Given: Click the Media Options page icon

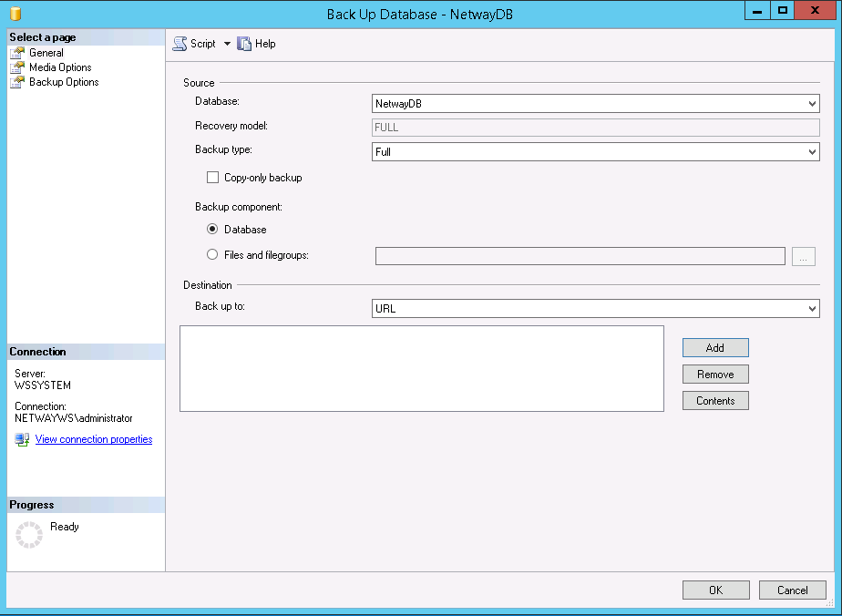Looking at the screenshot, I should [17, 67].
